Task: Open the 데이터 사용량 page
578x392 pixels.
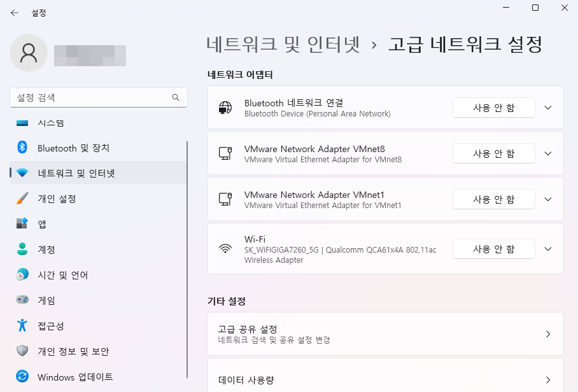Action: click(x=385, y=380)
